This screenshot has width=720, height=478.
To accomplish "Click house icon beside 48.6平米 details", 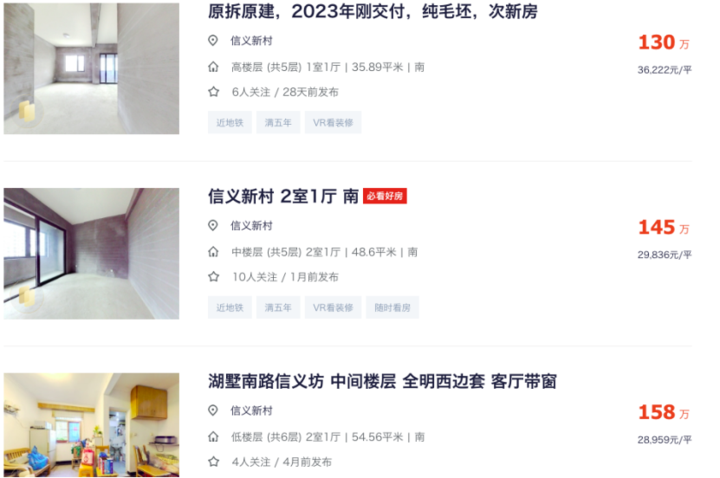I will [213, 252].
